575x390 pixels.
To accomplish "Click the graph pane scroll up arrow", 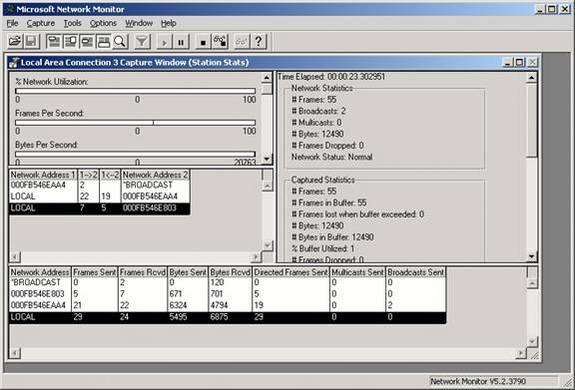I will pos(267,77).
